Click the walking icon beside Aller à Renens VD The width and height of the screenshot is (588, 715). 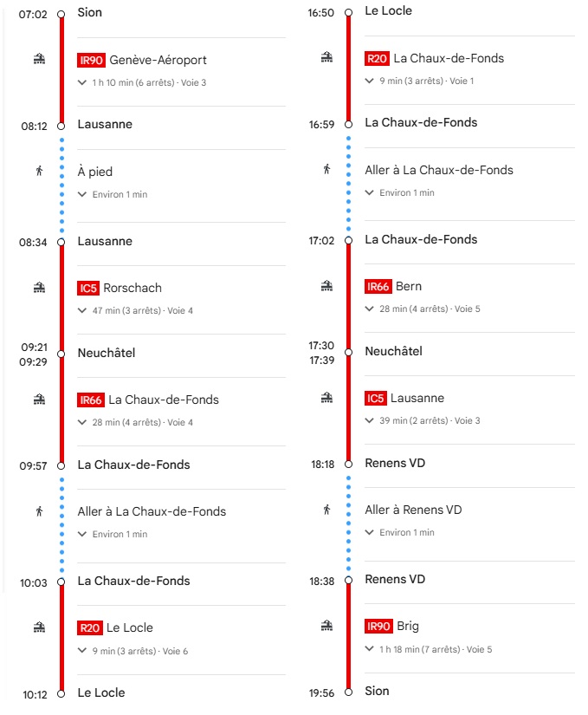[326, 510]
